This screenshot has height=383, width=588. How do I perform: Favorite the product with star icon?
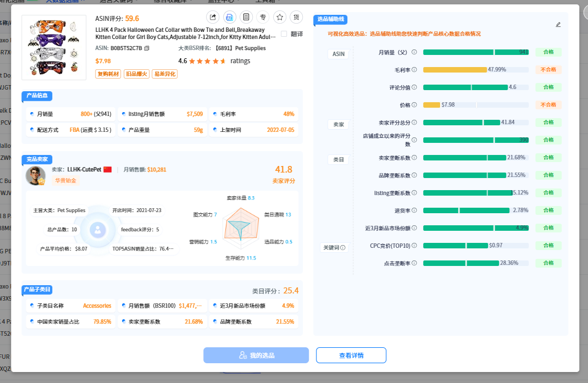click(280, 17)
